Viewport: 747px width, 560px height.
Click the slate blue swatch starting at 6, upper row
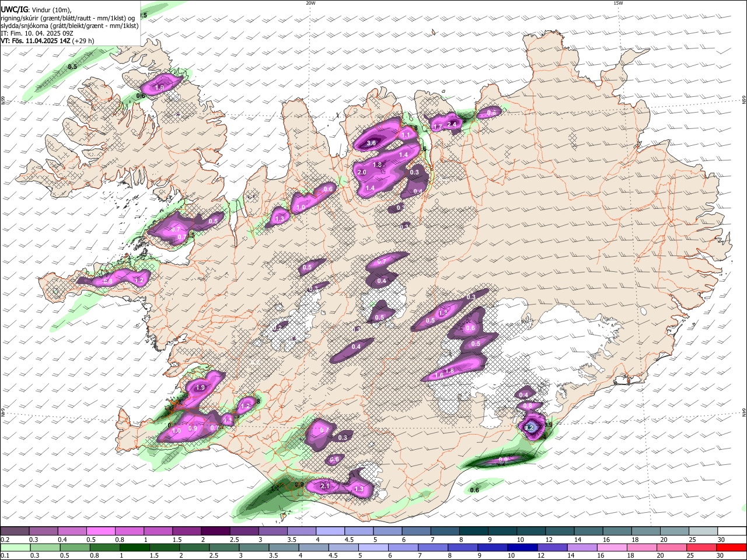[416, 531]
